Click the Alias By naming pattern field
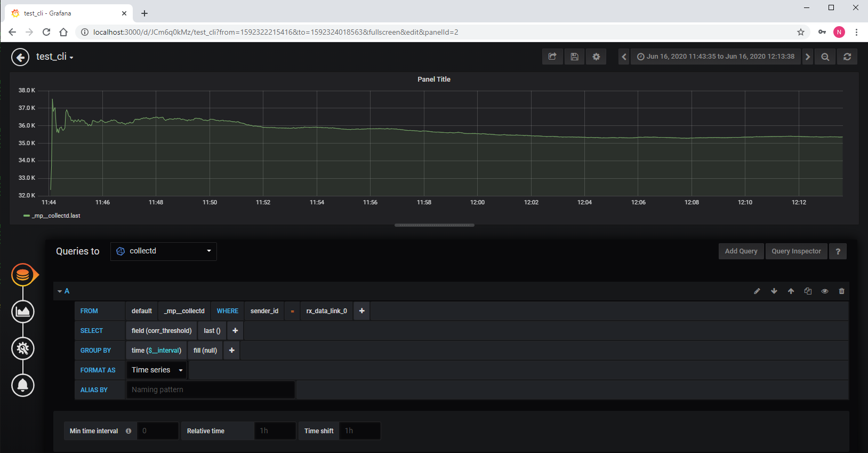Image resolution: width=868 pixels, height=453 pixels. pyautogui.click(x=210, y=390)
